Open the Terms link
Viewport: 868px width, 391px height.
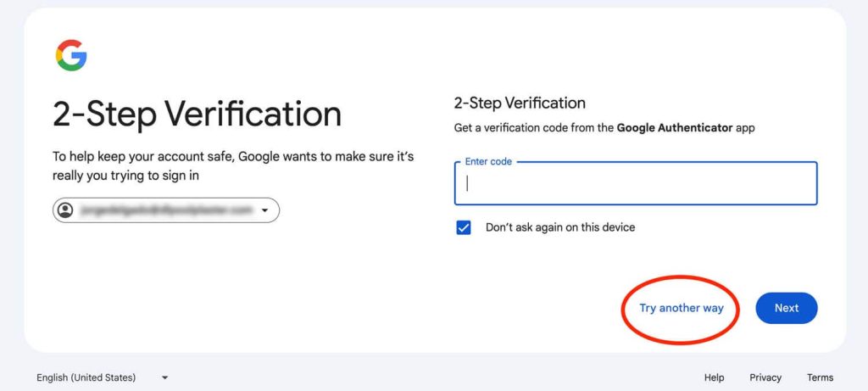pyautogui.click(x=820, y=377)
